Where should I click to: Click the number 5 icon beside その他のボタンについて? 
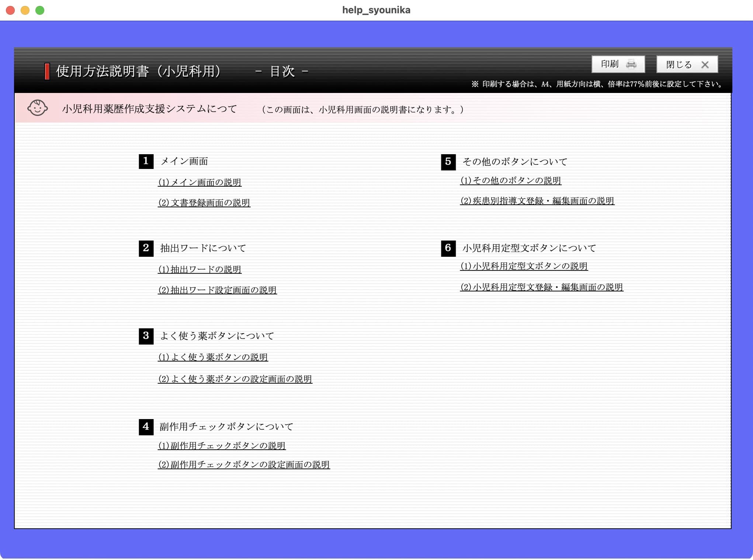pyautogui.click(x=448, y=161)
